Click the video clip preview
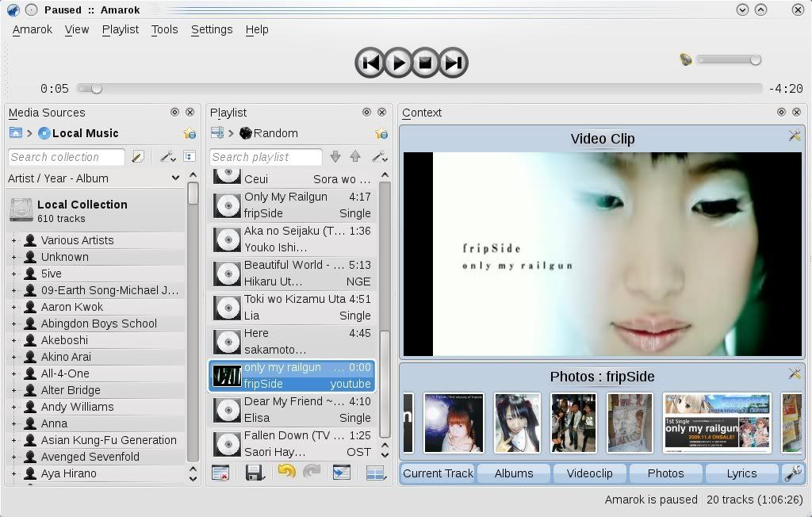The image size is (812, 517). [x=603, y=254]
